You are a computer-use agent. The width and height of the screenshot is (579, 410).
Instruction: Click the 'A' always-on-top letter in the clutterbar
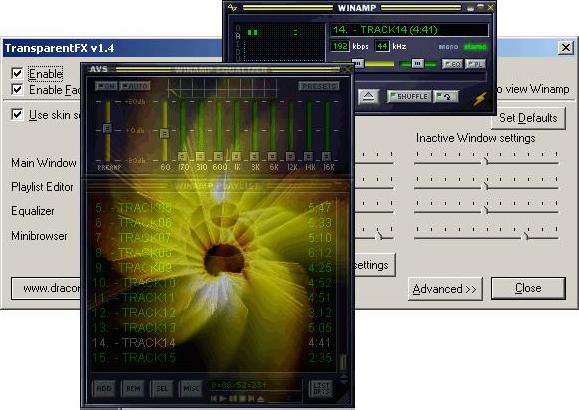(238, 36)
